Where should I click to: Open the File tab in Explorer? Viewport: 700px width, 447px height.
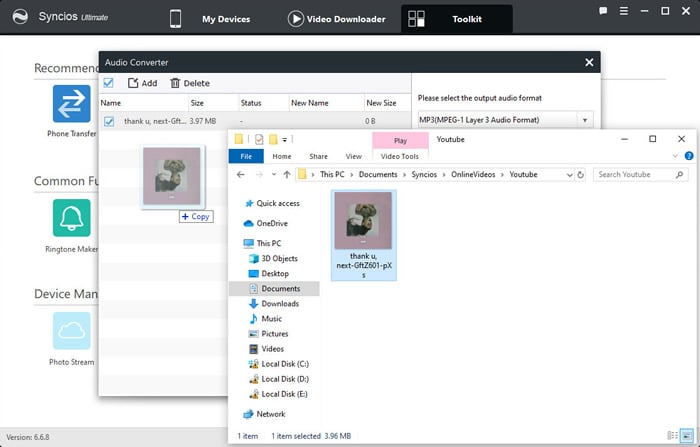coord(246,156)
